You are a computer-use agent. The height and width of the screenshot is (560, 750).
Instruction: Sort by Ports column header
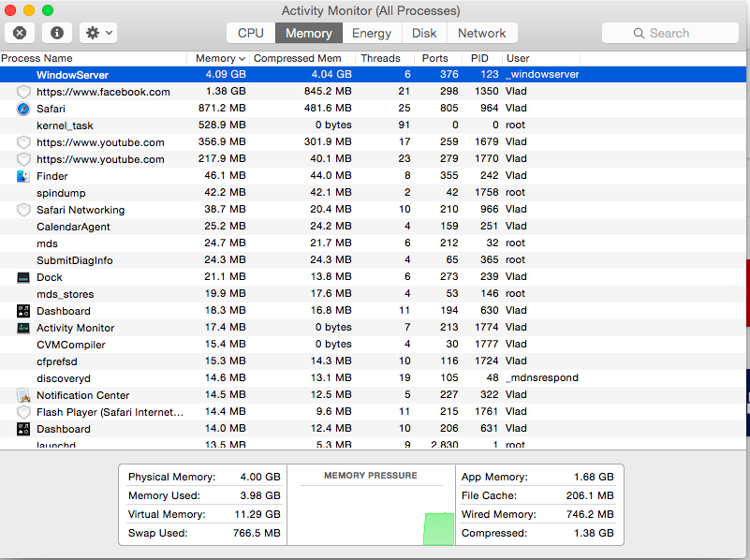(x=438, y=58)
